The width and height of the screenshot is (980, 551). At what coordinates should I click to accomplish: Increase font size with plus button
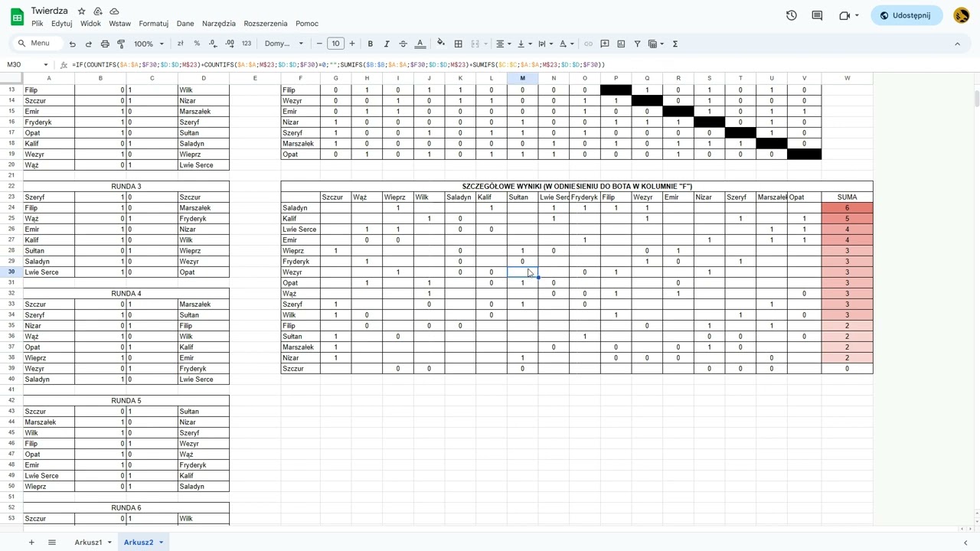pyautogui.click(x=351, y=44)
